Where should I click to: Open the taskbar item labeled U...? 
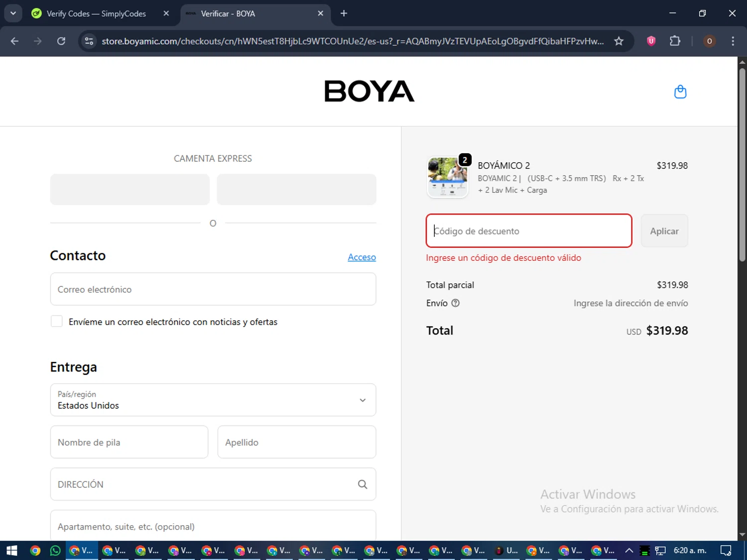click(x=506, y=551)
